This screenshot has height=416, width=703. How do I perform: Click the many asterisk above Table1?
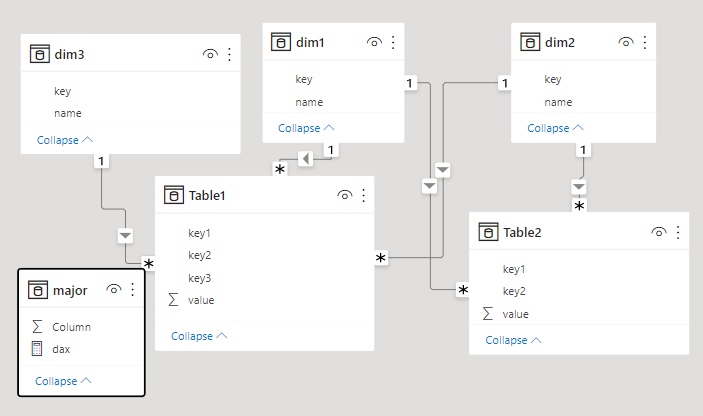(280, 169)
